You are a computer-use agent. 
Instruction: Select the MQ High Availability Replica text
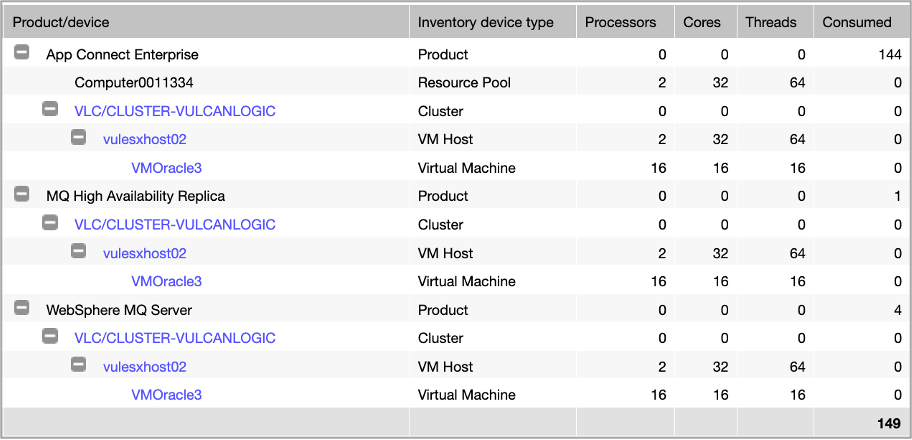[136, 197]
